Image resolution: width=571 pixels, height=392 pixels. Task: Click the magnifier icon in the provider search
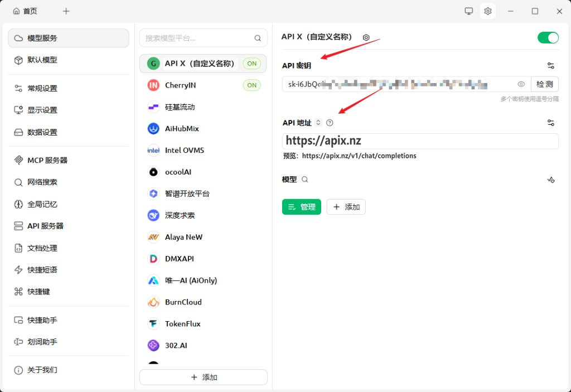tap(258, 38)
